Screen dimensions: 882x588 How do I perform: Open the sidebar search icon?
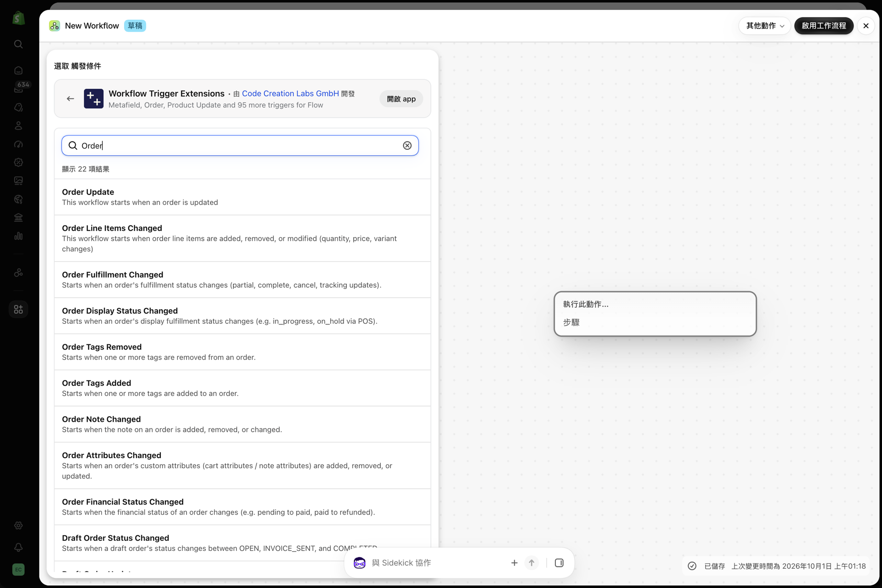coord(18,44)
